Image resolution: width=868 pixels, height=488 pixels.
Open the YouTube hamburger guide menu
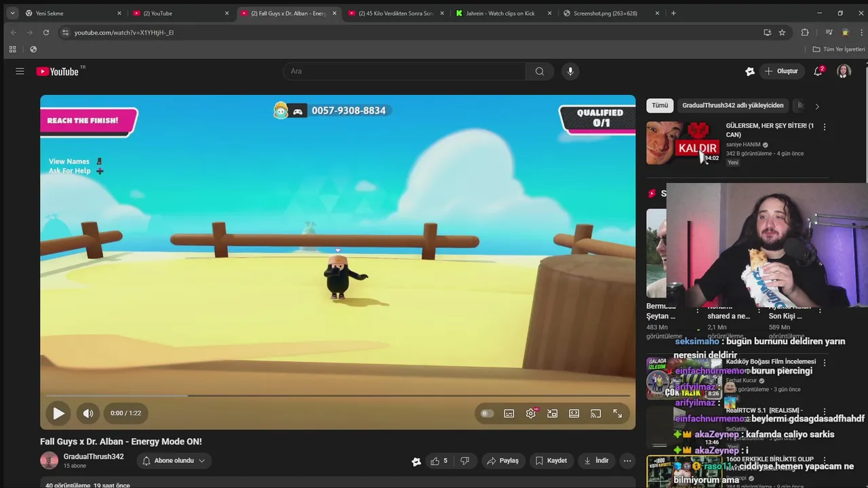pos(20,71)
